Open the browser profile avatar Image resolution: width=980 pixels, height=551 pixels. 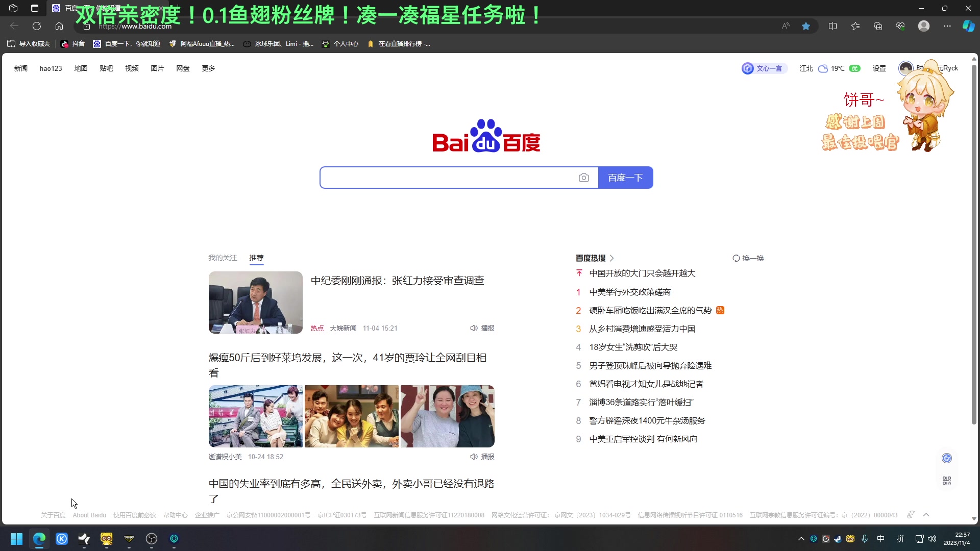point(924,26)
